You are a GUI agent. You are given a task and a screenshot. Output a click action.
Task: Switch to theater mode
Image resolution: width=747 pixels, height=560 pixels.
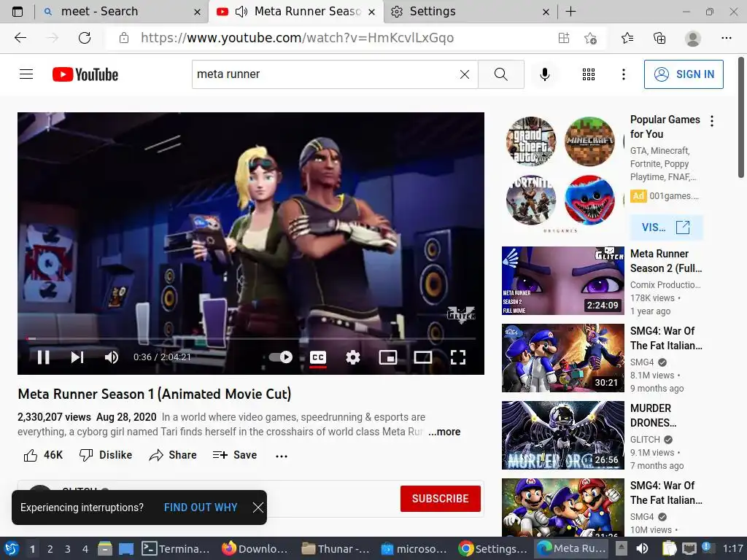422,357
